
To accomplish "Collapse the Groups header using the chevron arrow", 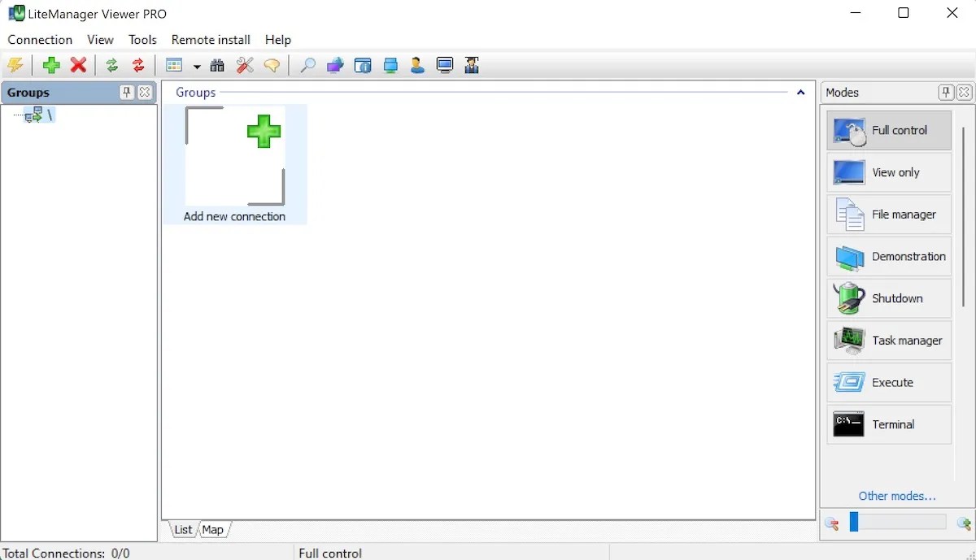I will [x=800, y=93].
